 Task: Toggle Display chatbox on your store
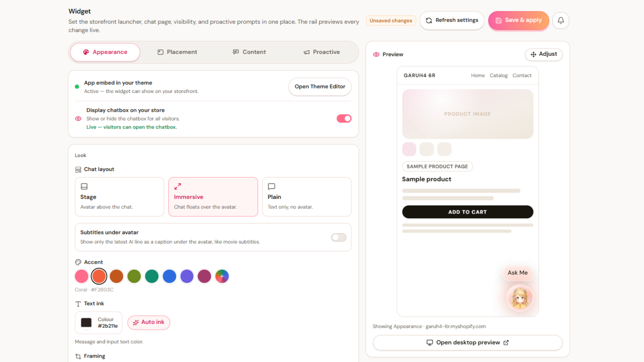pyautogui.click(x=344, y=119)
